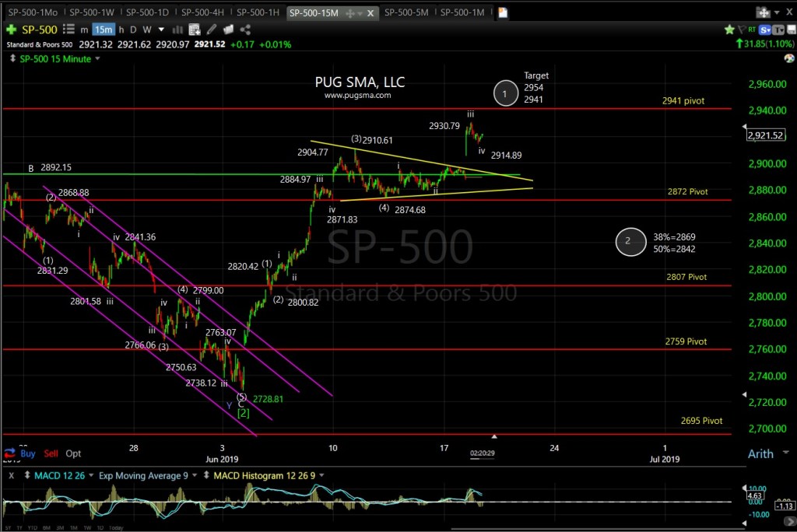Select the minute (m) interval
797x532 pixels.
pyautogui.click(x=84, y=30)
